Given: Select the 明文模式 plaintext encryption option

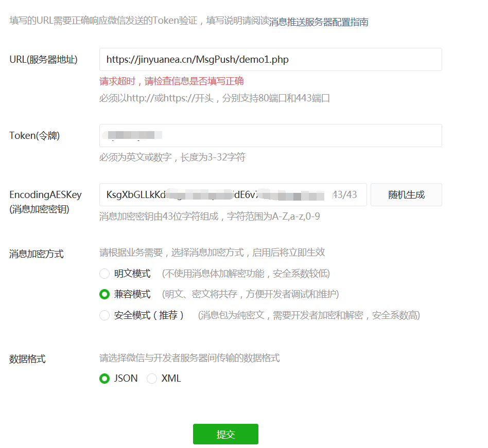Looking at the screenshot, I should tap(105, 273).
